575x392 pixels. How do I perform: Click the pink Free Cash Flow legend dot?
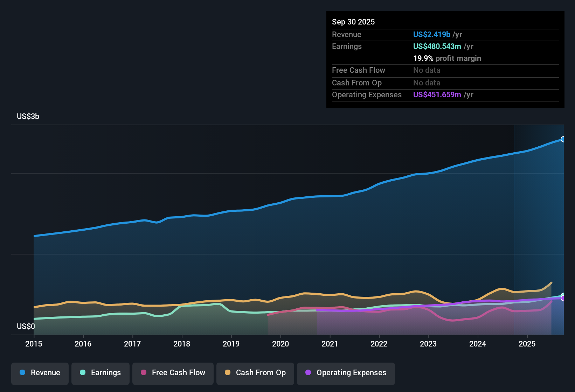tap(143, 373)
